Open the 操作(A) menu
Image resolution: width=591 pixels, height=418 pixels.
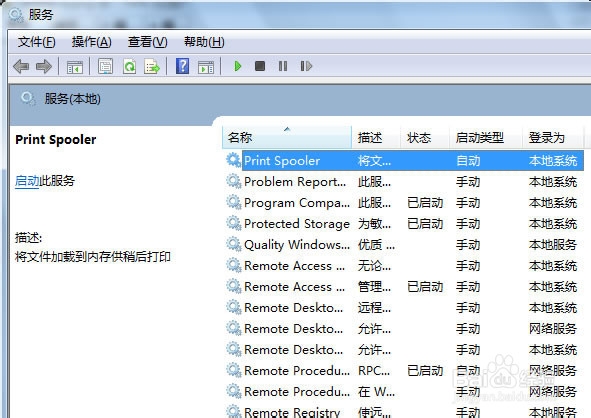[92, 42]
